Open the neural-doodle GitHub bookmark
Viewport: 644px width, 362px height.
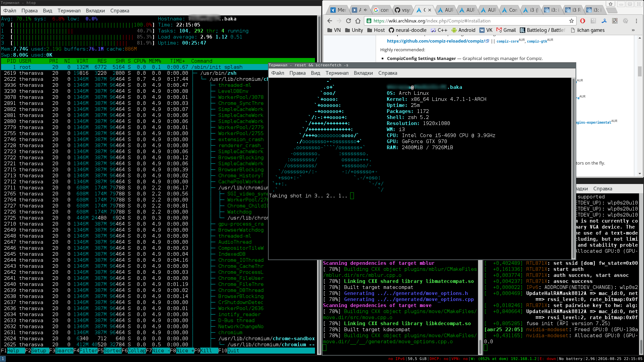click(x=408, y=30)
